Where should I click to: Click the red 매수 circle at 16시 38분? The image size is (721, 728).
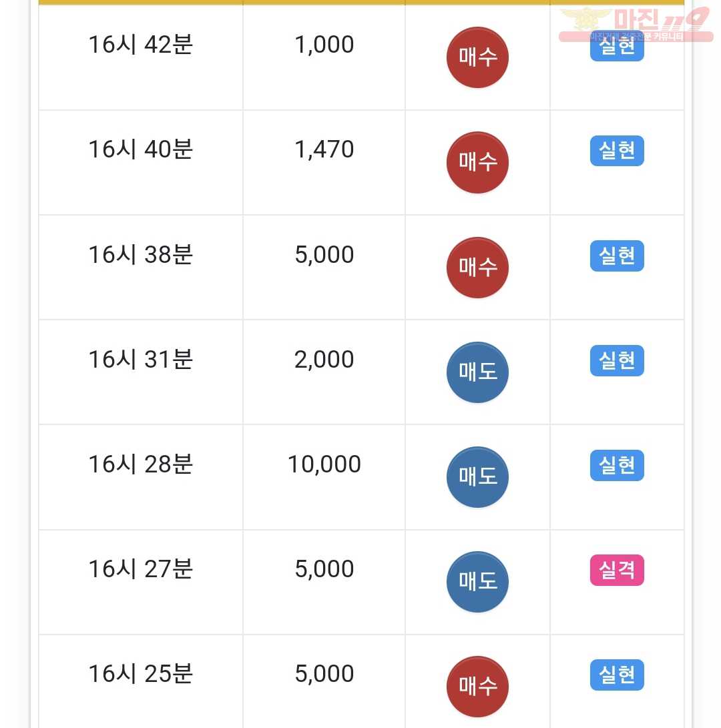pyautogui.click(x=477, y=268)
